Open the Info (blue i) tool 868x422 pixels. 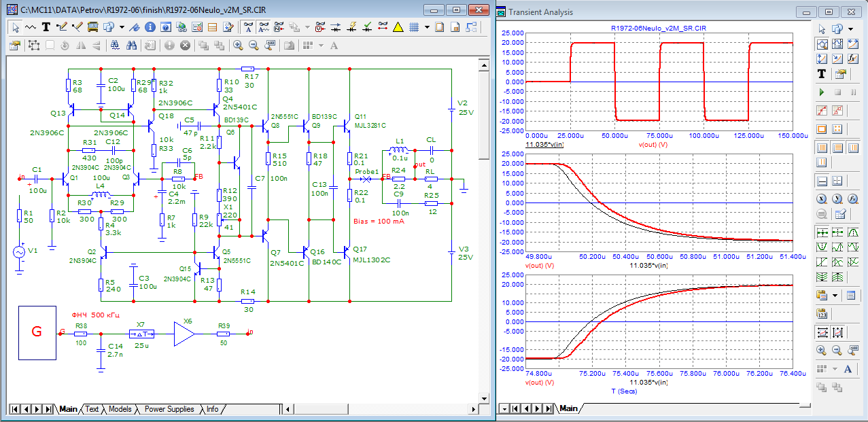150,27
